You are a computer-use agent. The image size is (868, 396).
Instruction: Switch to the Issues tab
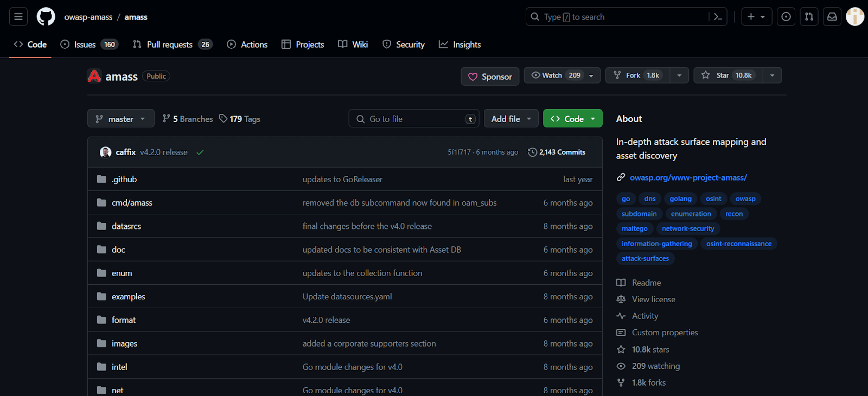click(x=89, y=44)
